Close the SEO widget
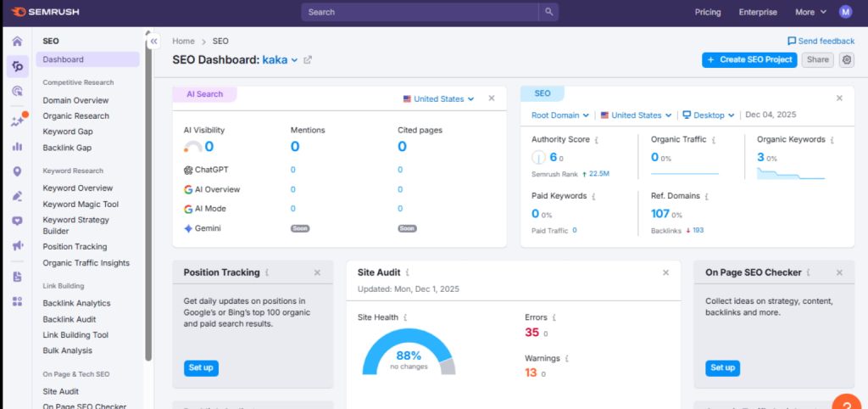 839,98
